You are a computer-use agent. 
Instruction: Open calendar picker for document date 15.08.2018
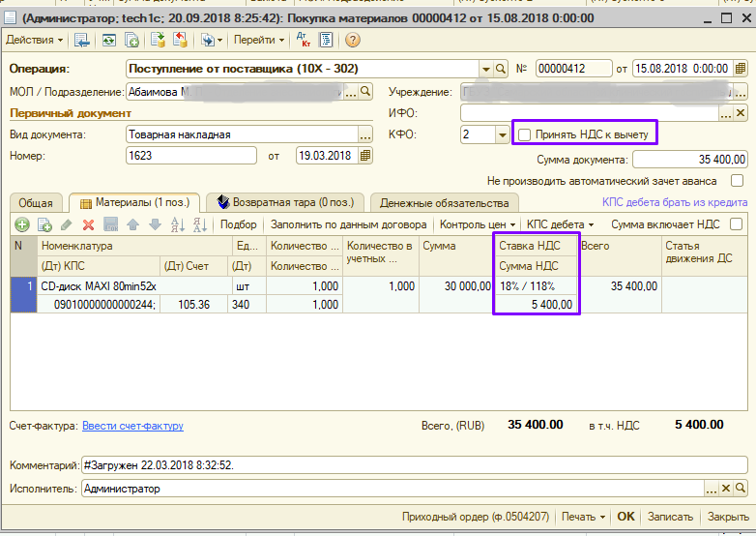click(741, 70)
